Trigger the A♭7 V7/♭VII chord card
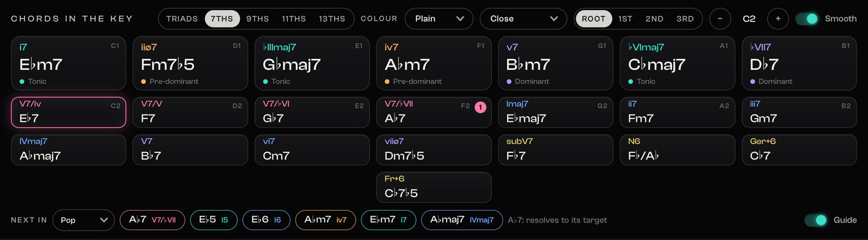This screenshot has height=240, width=868. tap(434, 112)
